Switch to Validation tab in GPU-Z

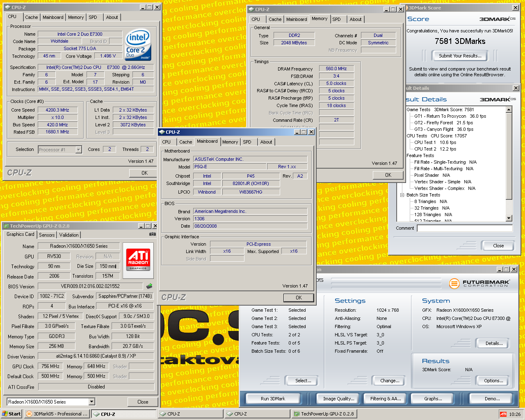pyautogui.click(x=69, y=235)
